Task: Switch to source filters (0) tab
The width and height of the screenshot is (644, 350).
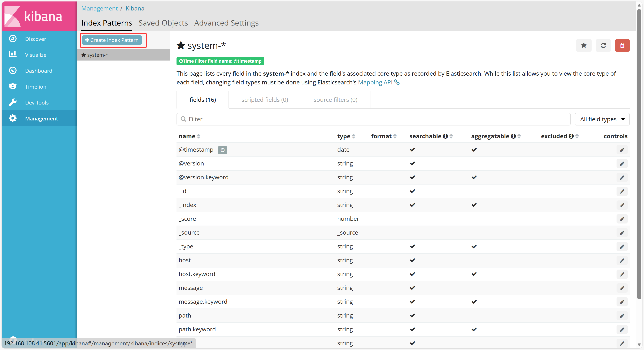Action: point(335,100)
